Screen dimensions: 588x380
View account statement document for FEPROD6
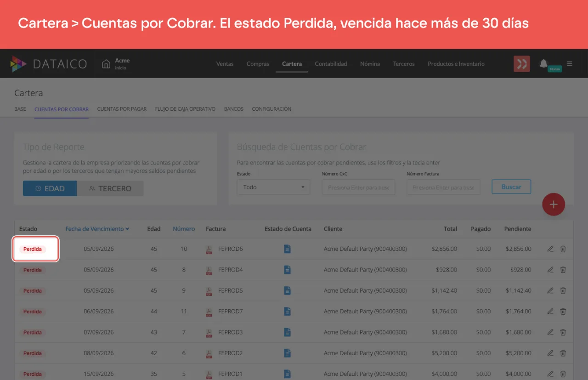[x=288, y=249]
